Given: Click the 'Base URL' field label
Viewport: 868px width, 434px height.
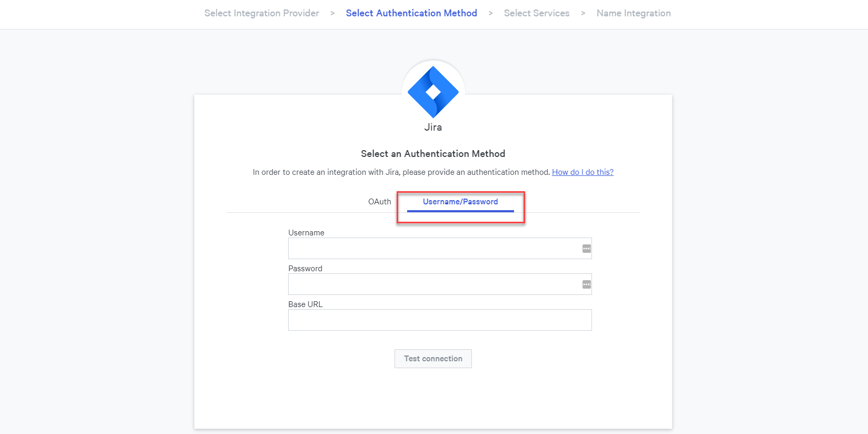Looking at the screenshot, I should [x=305, y=304].
